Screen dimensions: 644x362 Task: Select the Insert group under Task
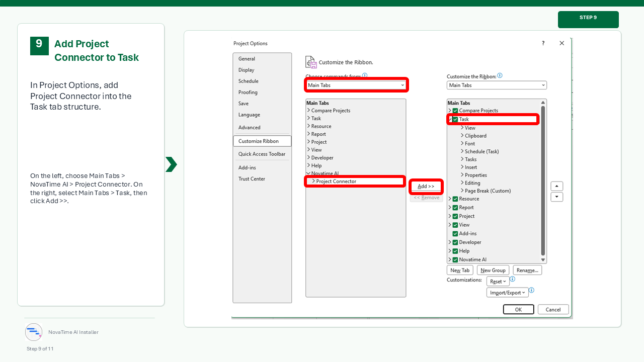pyautogui.click(x=471, y=167)
